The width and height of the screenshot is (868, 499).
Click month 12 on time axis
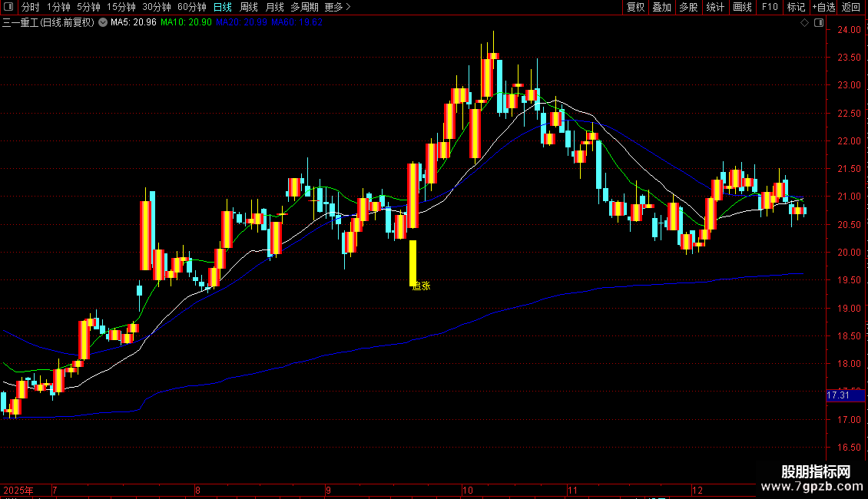(697, 490)
